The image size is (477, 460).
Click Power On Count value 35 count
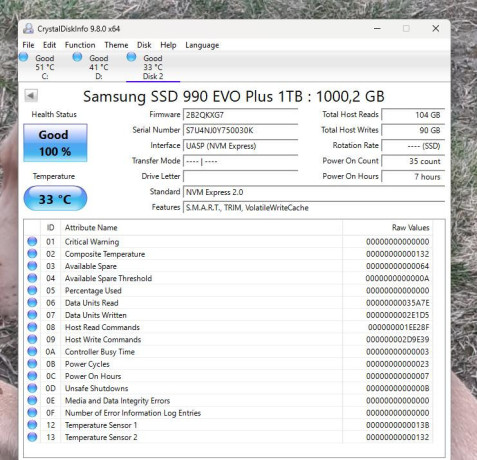413,161
